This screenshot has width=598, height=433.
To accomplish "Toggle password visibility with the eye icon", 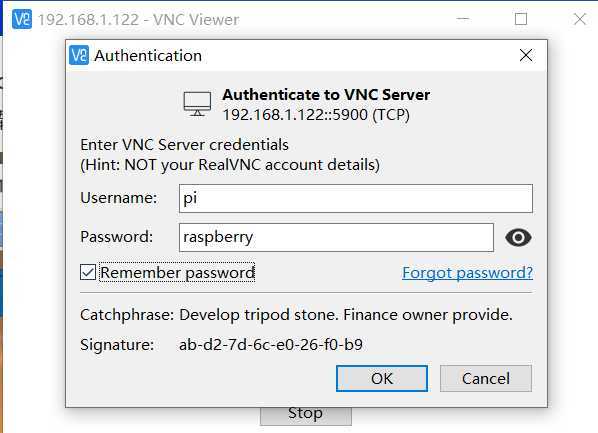I will pos(518,237).
